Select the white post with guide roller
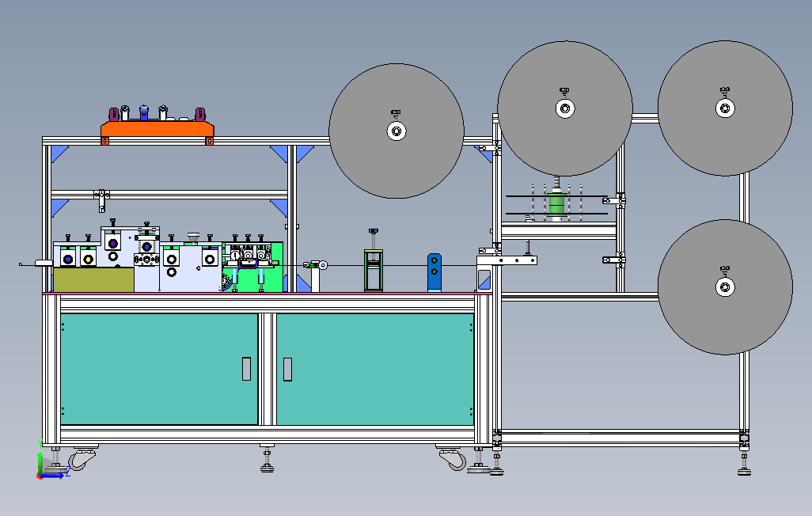 (315, 277)
